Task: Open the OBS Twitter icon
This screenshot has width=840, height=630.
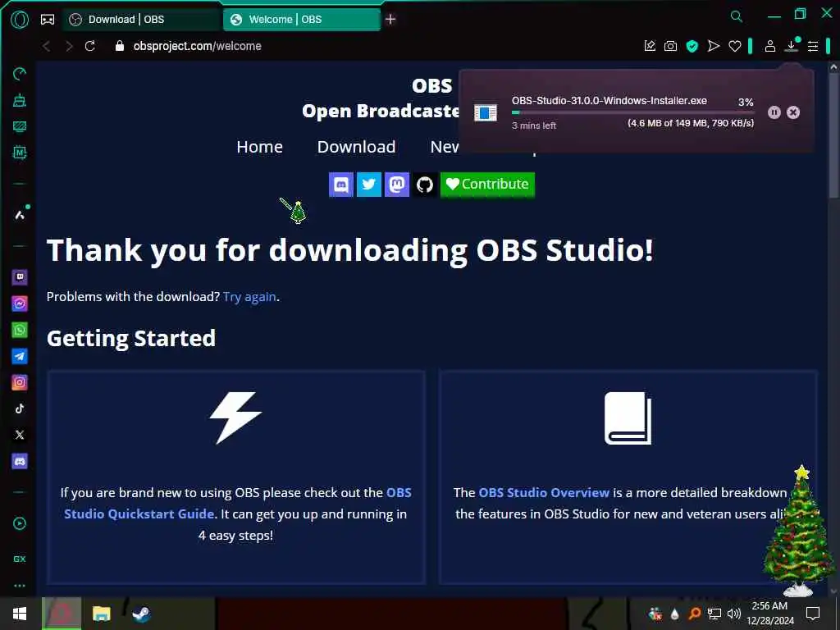Action: click(369, 185)
